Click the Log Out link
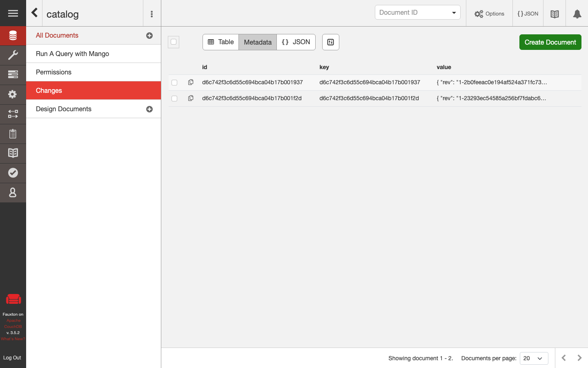 12,358
